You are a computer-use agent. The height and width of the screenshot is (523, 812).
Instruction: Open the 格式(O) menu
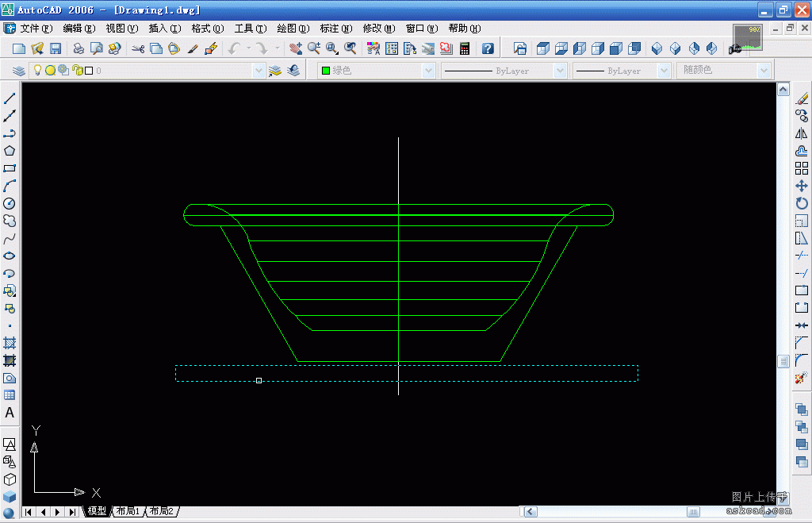pos(208,29)
